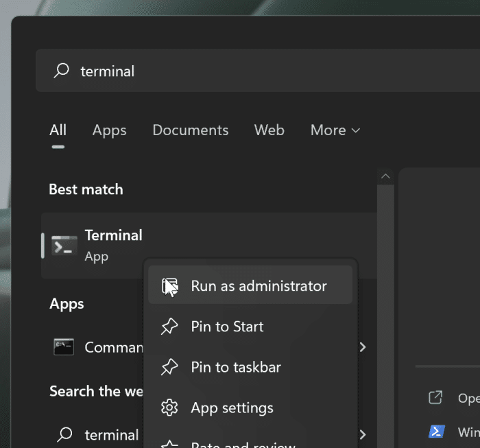
Task: Click the Open icon in the right panel
Action: point(435,398)
